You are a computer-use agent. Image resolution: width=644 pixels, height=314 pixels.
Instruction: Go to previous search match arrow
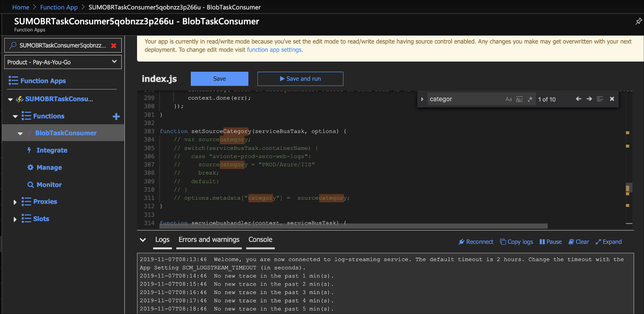pos(578,99)
